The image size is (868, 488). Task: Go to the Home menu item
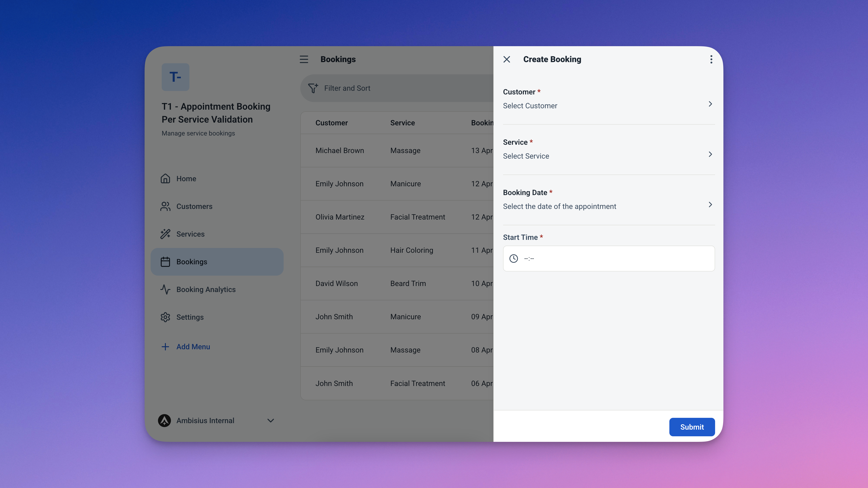pos(186,178)
